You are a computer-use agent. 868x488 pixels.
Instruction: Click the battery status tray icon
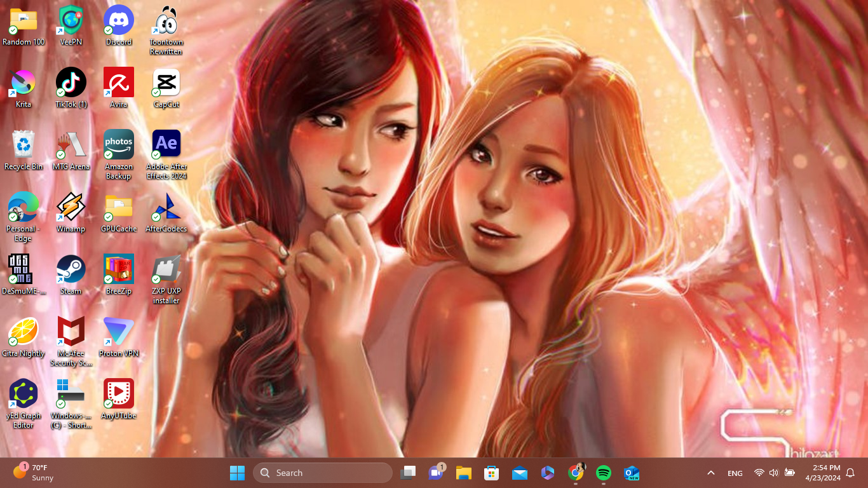[790, 473]
